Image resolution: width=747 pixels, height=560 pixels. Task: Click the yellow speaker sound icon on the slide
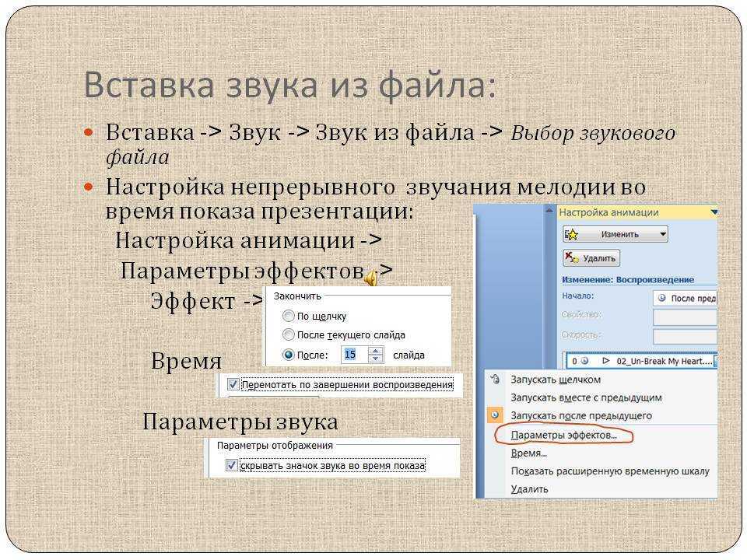370,277
